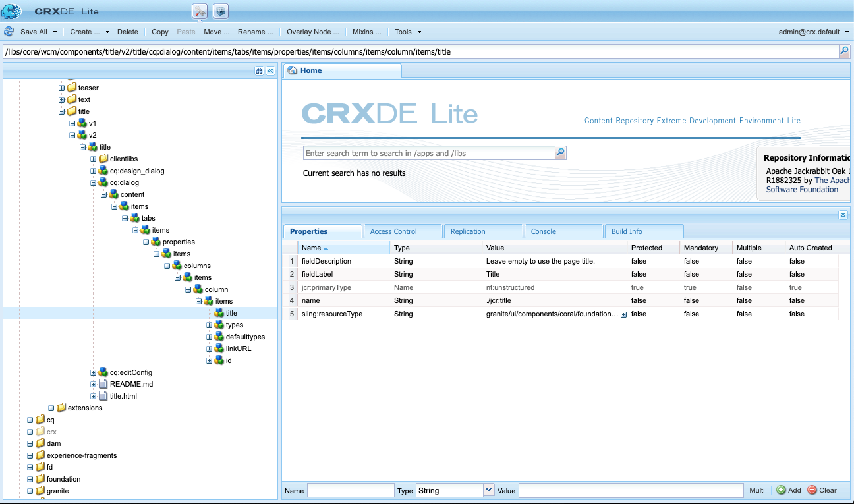This screenshot has width=854, height=504.
Task: Click the refresh icon beside Save All
Action: (9, 32)
